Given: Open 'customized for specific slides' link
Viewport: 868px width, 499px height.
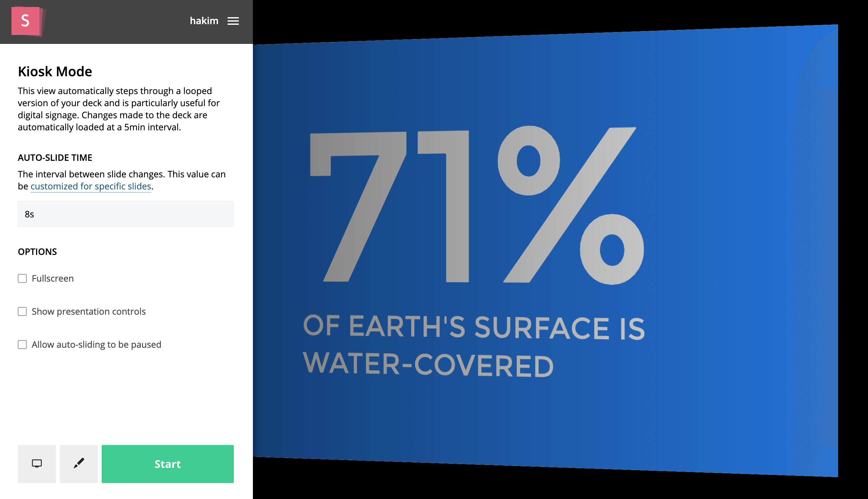Looking at the screenshot, I should point(91,186).
